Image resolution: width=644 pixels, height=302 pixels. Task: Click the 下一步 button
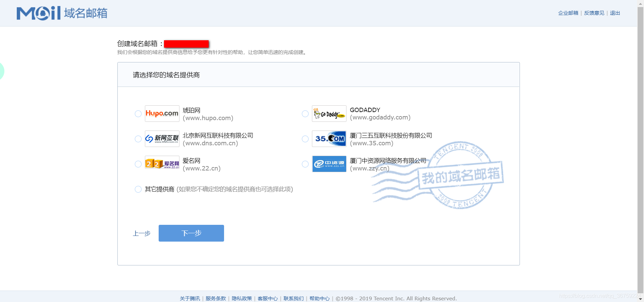coord(191,233)
